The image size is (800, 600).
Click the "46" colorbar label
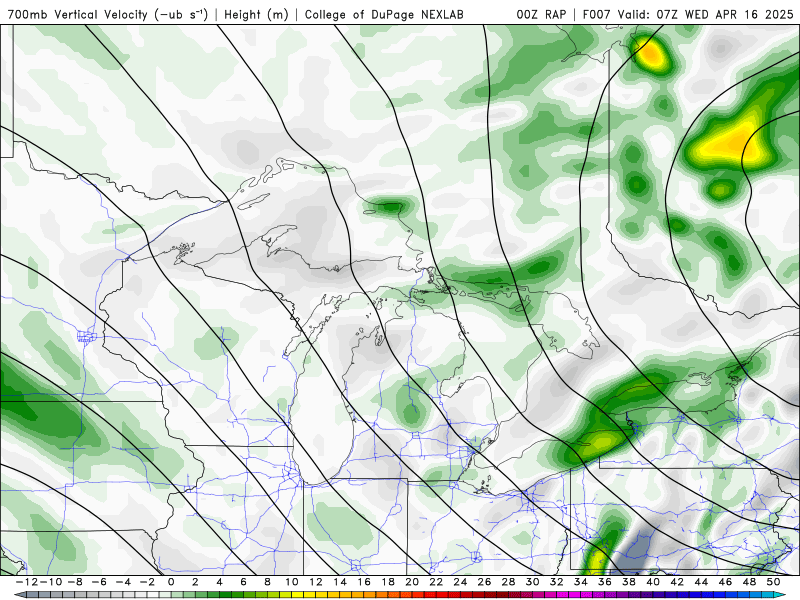725,582
